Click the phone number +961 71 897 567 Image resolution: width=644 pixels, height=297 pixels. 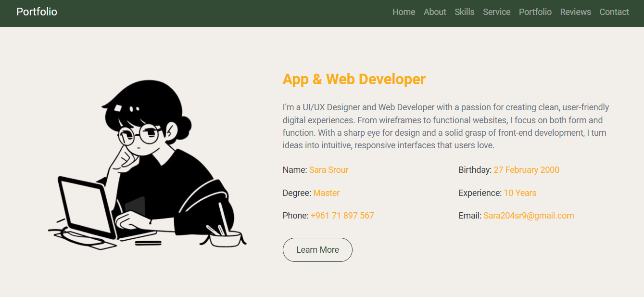click(x=342, y=216)
